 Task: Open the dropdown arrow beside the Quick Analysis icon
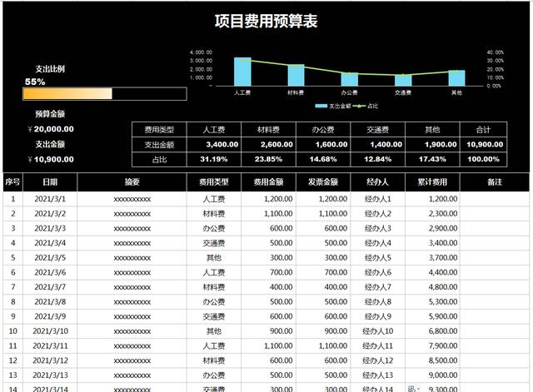(x=417, y=388)
